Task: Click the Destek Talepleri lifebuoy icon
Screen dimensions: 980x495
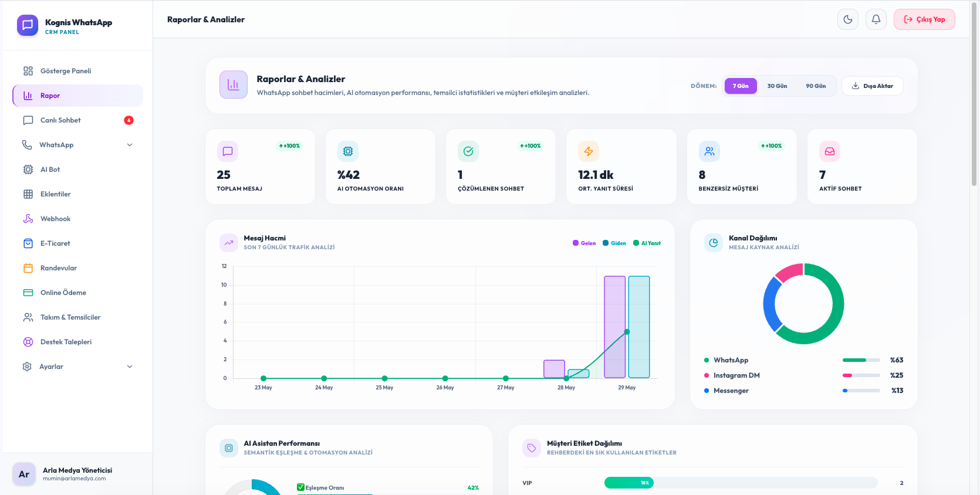Action: [x=28, y=342]
